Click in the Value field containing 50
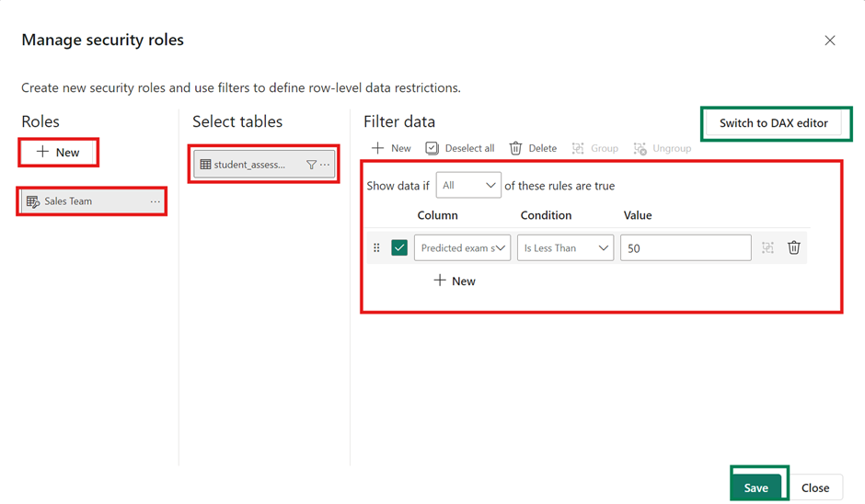This screenshot has height=504, width=865. (x=685, y=247)
